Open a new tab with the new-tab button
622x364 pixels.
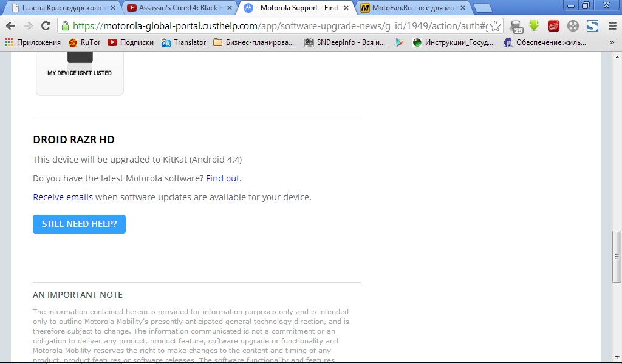(483, 8)
